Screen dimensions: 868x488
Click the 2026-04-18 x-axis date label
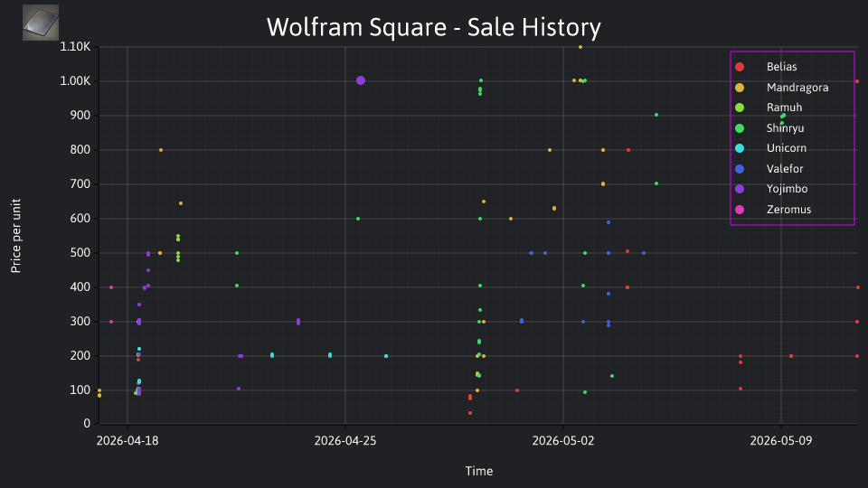pos(127,440)
